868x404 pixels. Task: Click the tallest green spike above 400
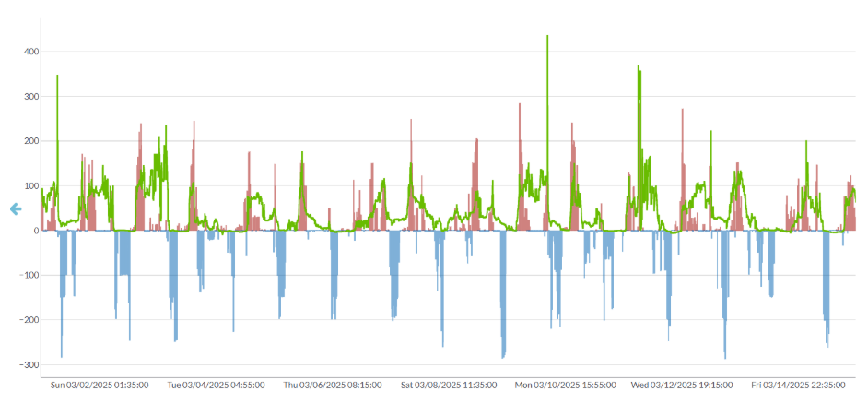(x=547, y=39)
